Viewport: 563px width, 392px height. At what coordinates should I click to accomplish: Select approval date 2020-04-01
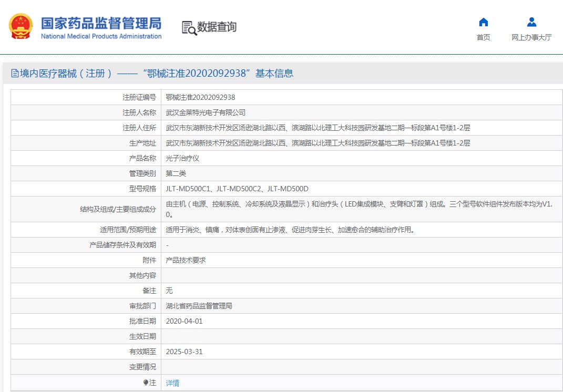tap(184, 321)
